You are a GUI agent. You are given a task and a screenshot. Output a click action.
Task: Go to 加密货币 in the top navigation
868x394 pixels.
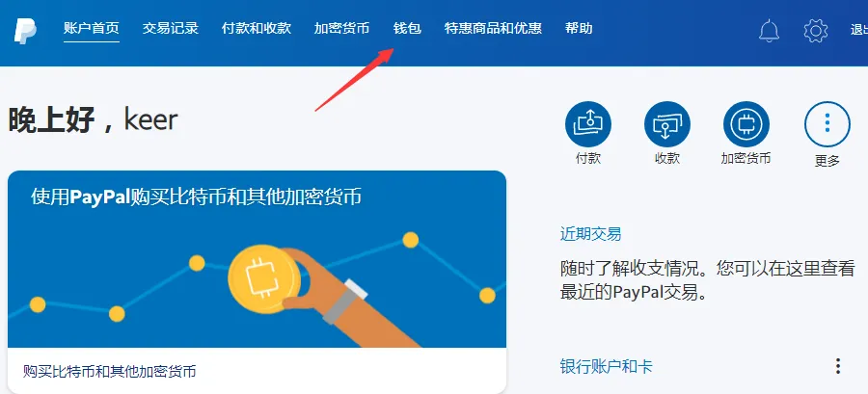[x=341, y=28]
